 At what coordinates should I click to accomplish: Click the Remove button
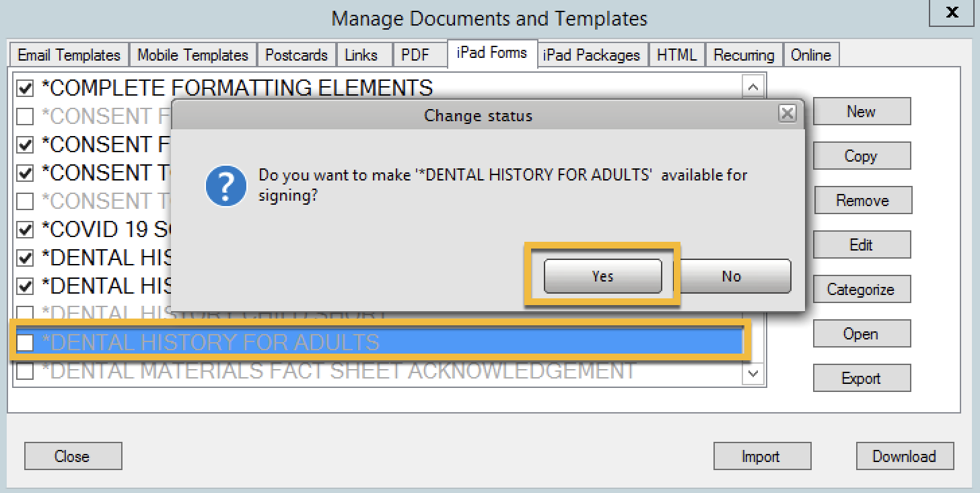click(x=862, y=201)
